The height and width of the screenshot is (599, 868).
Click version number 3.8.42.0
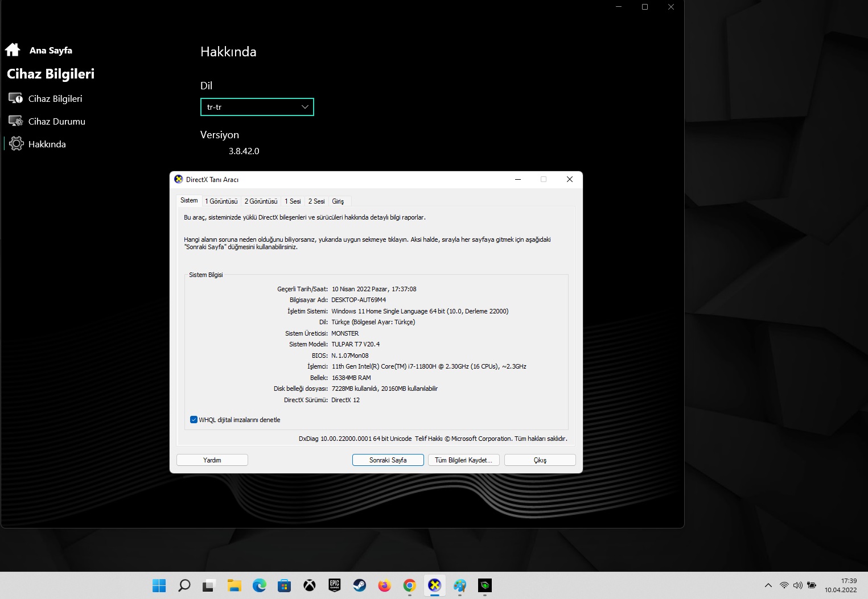pyautogui.click(x=244, y=151)
